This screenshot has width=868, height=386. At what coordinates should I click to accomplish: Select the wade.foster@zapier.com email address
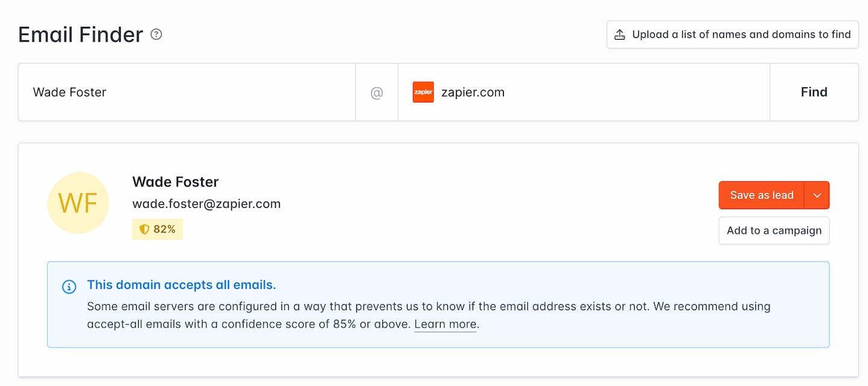click(207, 204)
